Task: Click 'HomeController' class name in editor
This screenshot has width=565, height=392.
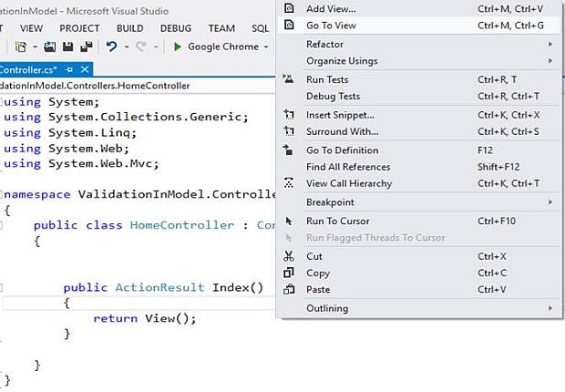Action: (182, 225)
